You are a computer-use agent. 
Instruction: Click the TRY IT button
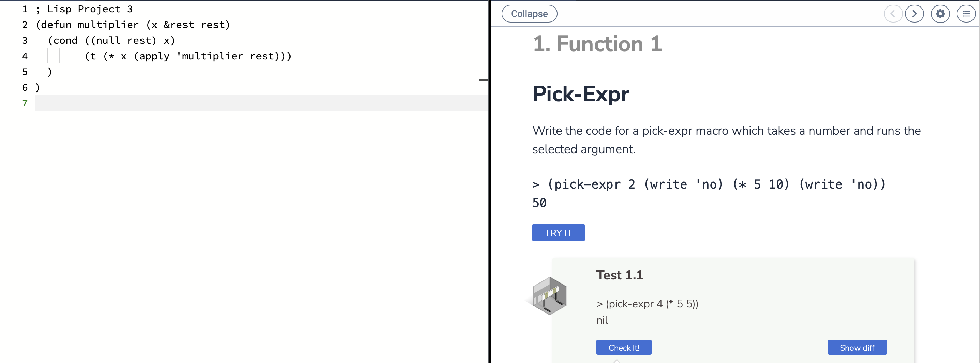click(558, 233)
